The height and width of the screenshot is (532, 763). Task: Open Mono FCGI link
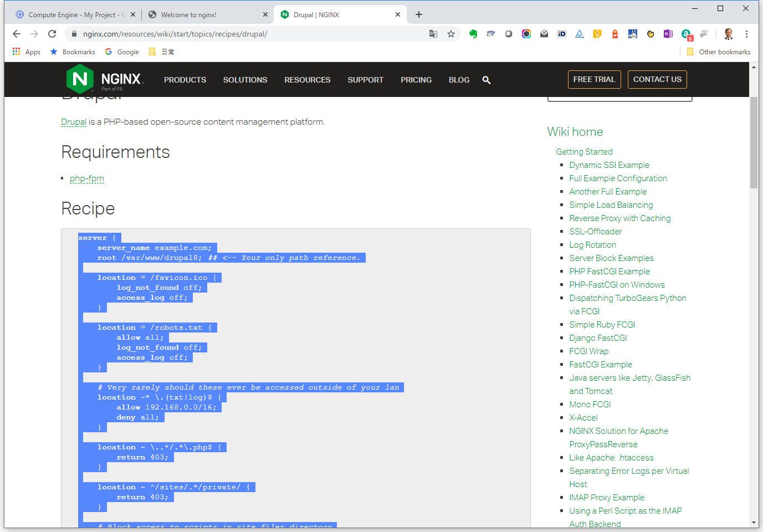coord(590,405)
